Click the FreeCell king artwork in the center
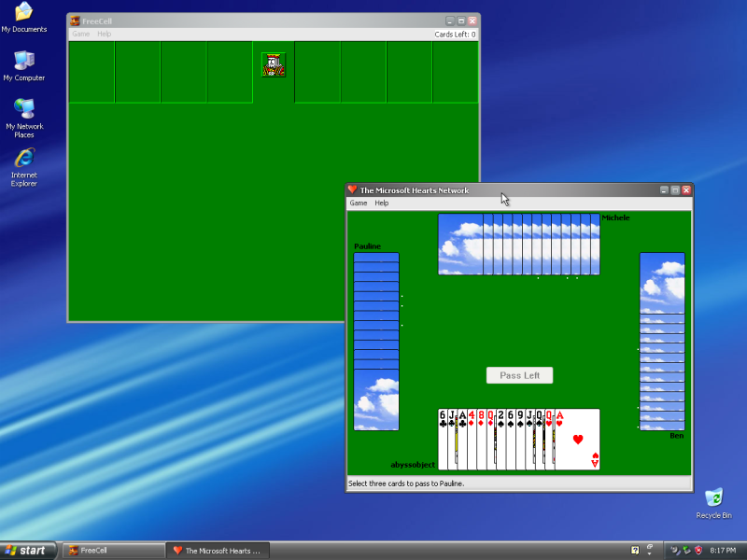747x560 pixels. [274, 65]
